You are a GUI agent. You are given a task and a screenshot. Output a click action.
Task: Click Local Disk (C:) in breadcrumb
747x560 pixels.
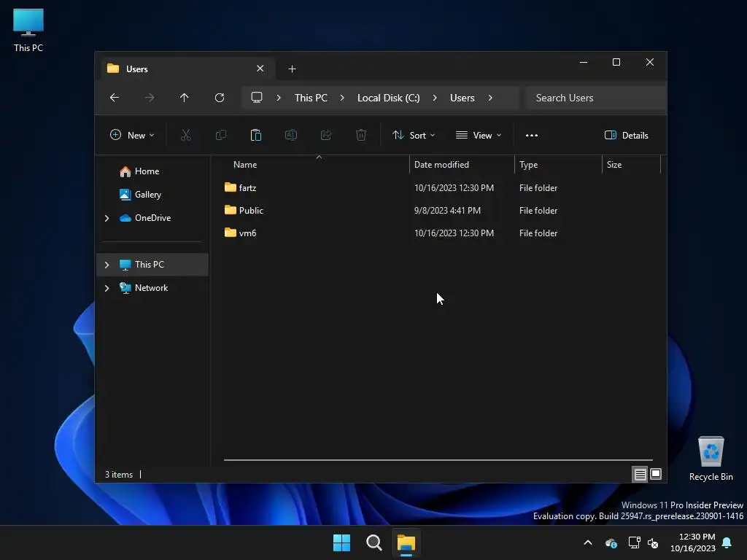point(388,98)
